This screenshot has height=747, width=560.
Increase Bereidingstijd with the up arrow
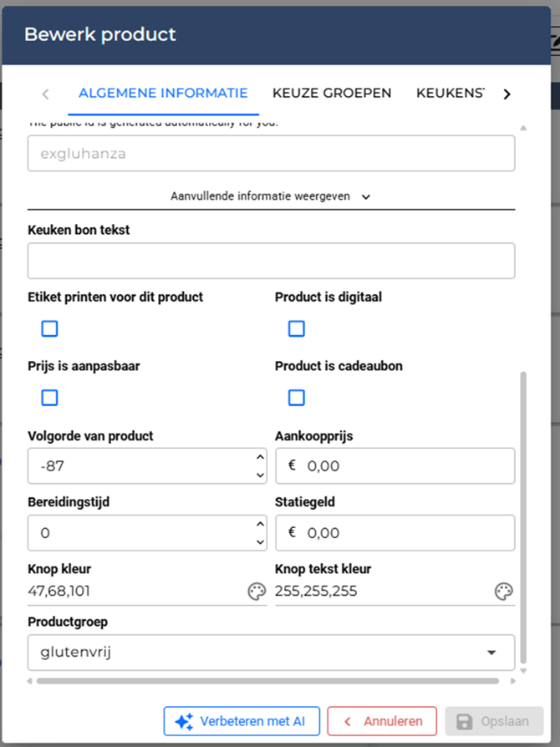pyautogui.click(x=260, y=524)
